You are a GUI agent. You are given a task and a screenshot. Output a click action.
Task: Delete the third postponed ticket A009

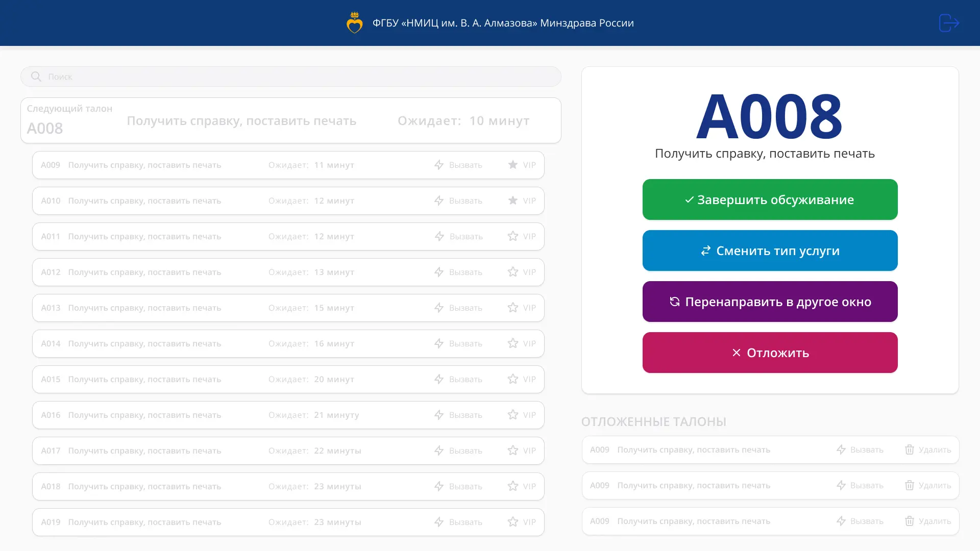click(x=928, y=521)
